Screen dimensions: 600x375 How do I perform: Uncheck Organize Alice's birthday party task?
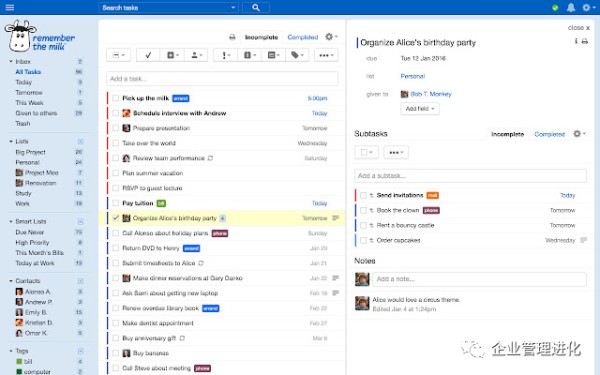pos(116,218)
